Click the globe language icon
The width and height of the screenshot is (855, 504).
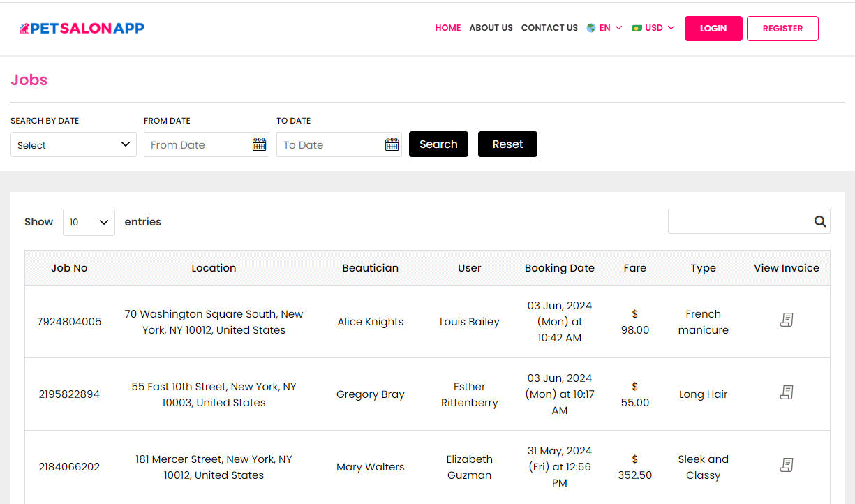click(x=591, y=28)
